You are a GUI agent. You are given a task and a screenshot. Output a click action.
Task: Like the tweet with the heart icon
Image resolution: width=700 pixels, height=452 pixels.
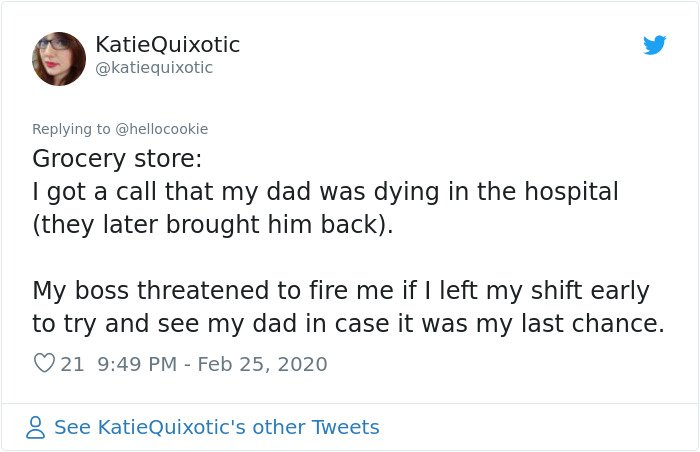[44, 363]
